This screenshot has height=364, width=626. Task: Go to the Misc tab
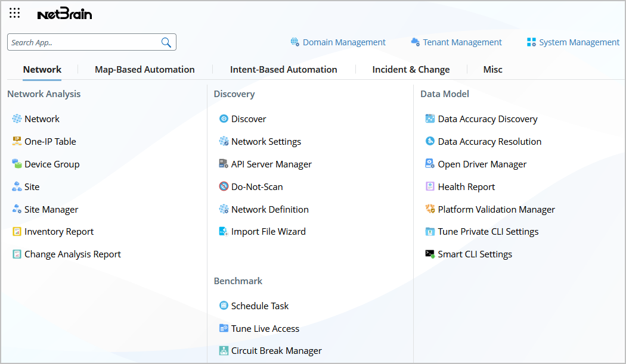click(492, 70)
